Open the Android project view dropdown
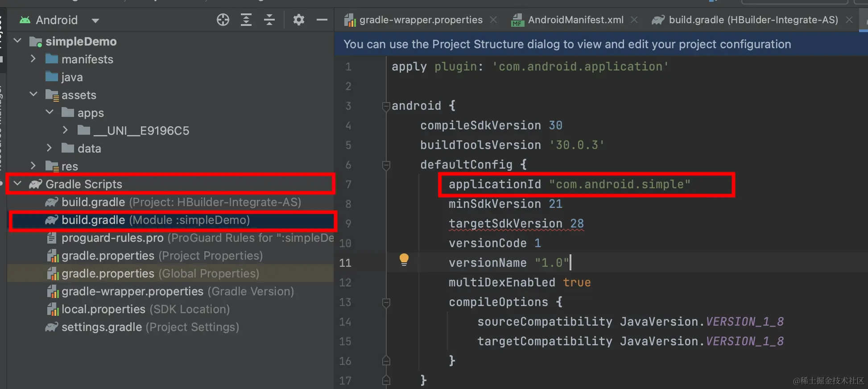The height and width of the screenshot is (389, 868). (95, 21)
